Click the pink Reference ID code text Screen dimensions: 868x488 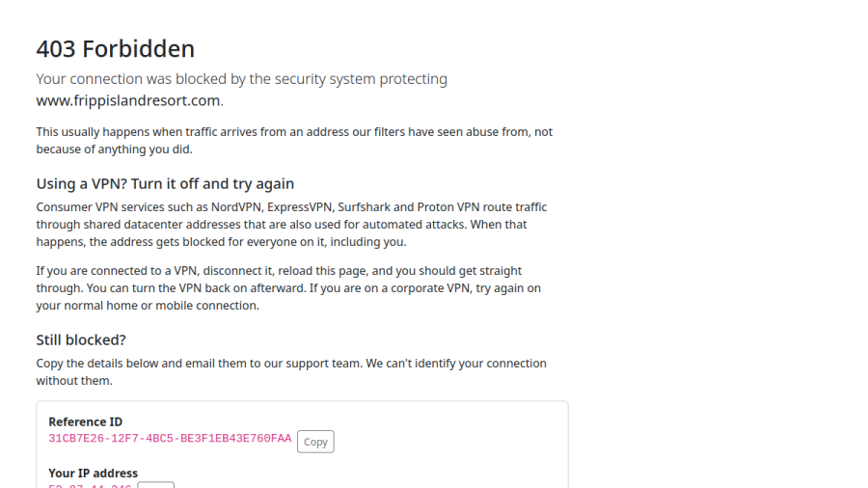(170, 438)
